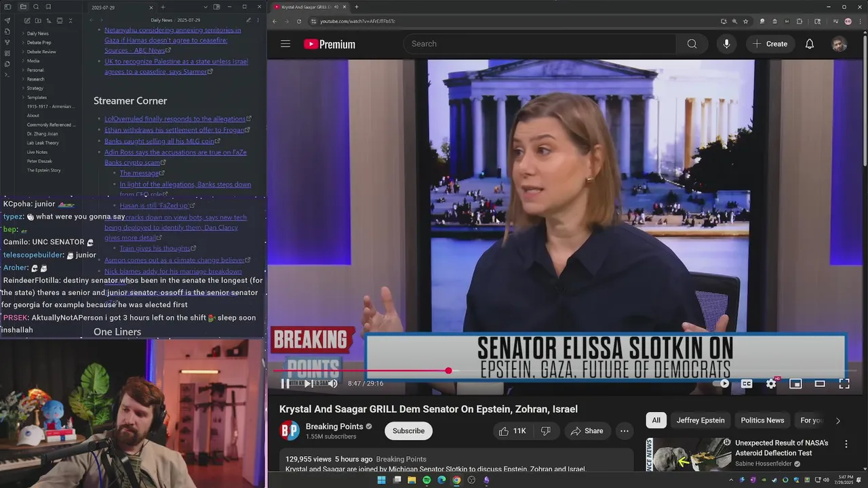Enable miniplayer in the YouTube player

pos(795,384)
